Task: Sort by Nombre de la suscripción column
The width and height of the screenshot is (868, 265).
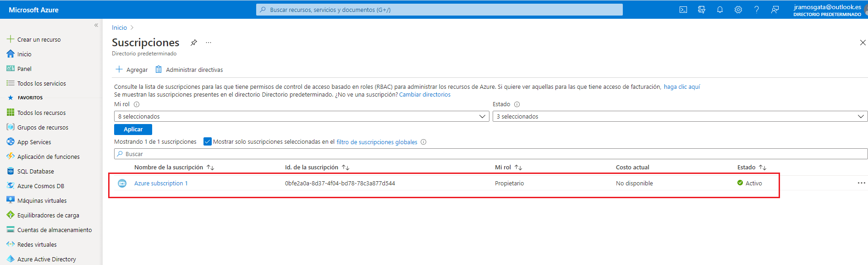Action: coord(174,168)
